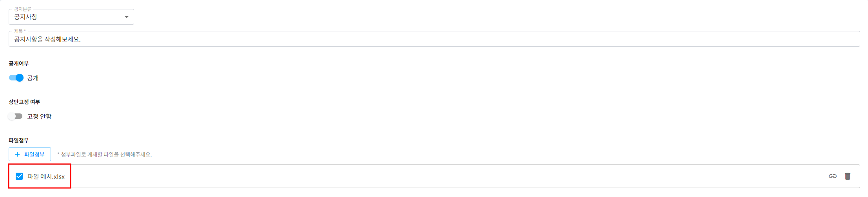Click the 공개여부 section heading
Screen dimensions: 868x197
pos(19,64)
